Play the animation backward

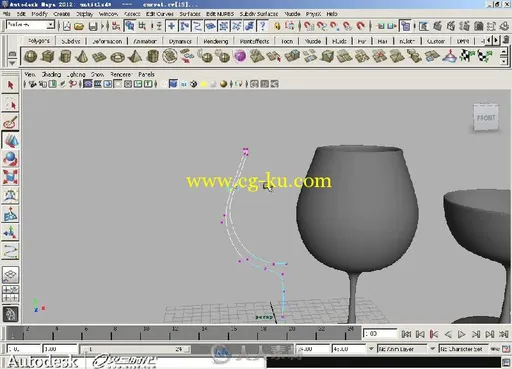point(448,334)
